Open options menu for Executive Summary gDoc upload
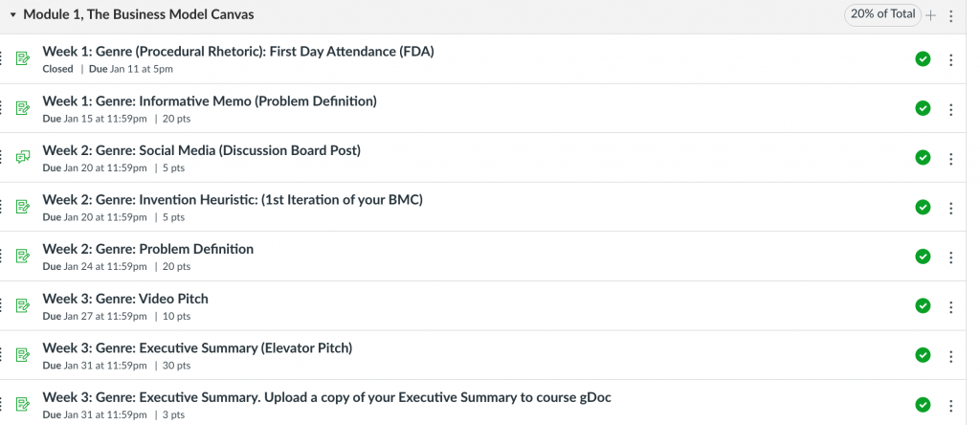This screenshot has width=980, height=425. pyautogui.click(x=951, y=406)
